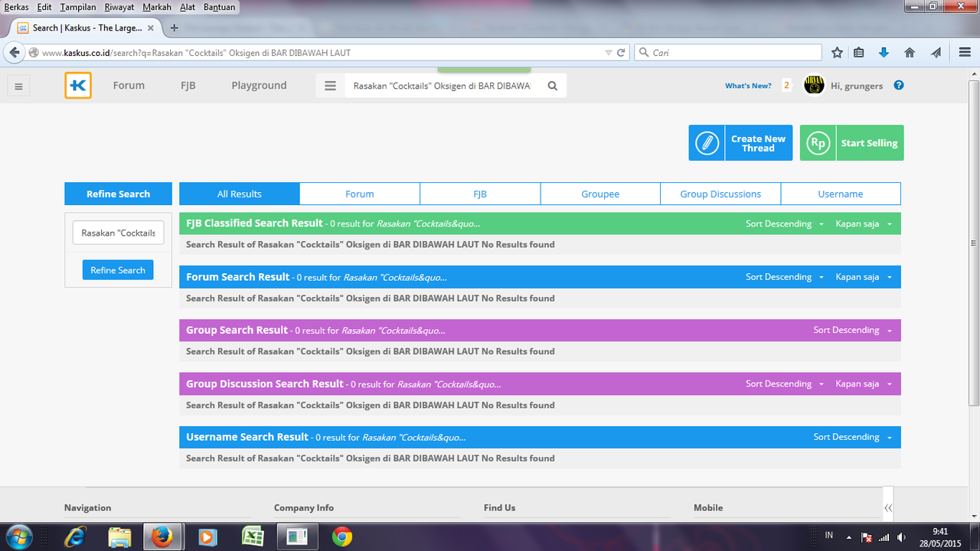This screenshot has width=980, height=551.
Task: Click the Kaskus header search field
Action: (442, 86)
